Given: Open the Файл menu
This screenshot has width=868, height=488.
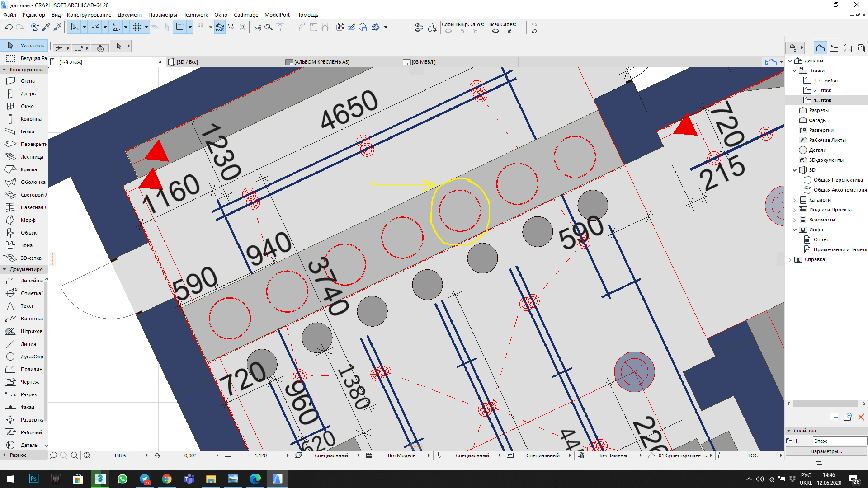Looking at the screenshot, I should pyautogui.click(x=11, y=14).
